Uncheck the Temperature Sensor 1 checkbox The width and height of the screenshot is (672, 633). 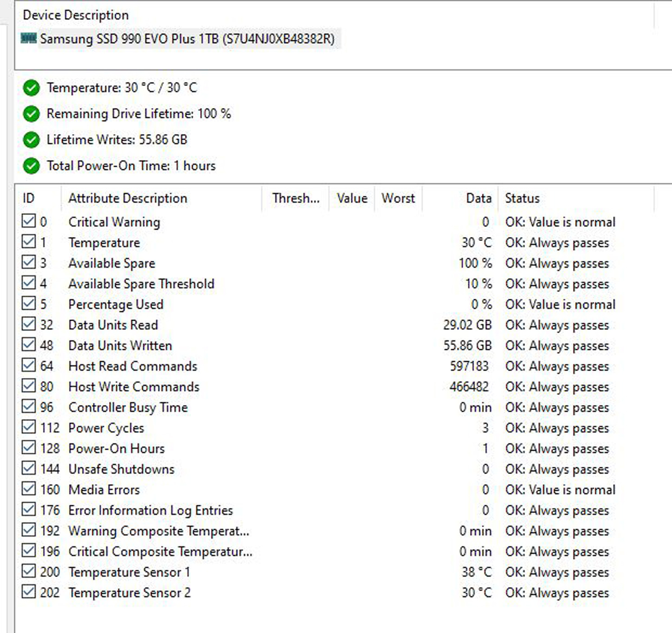pos(28,571)
